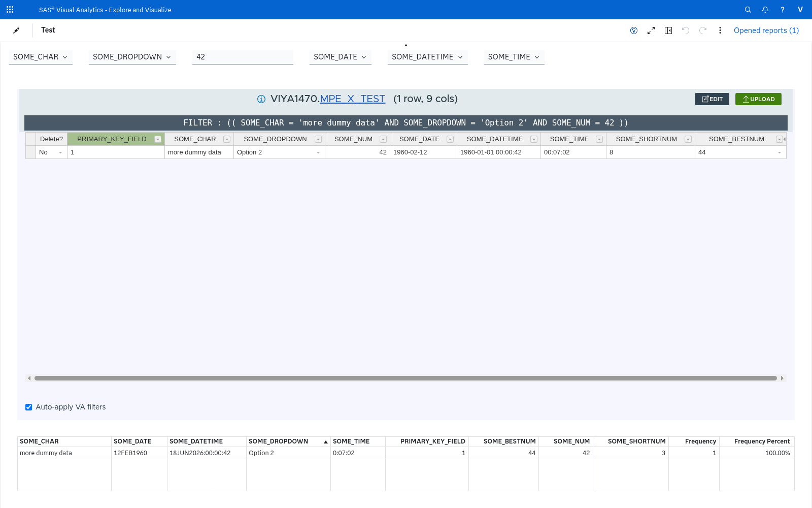Click the edit pencil icon beside Test
This screenshot has height=508, width=812.
16,30
